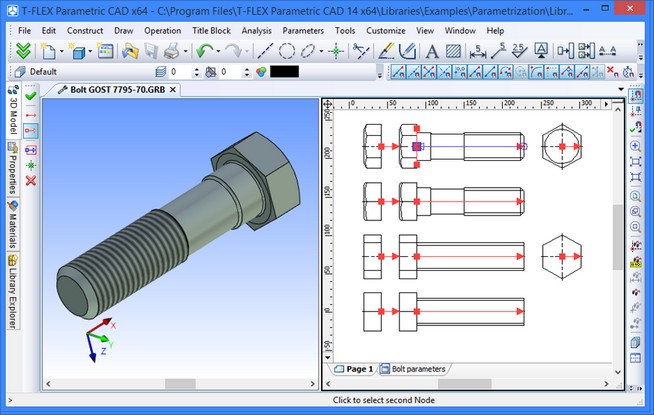Click the Print icon in toolbar
This screenshot has width=654, height=415.
[x=171, y=51]
